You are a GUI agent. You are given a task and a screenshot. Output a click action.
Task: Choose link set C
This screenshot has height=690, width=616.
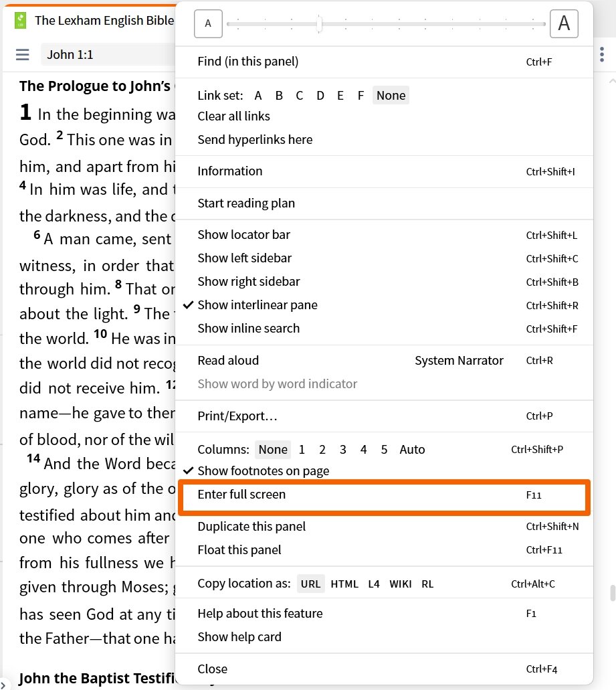tap(300, 96)
